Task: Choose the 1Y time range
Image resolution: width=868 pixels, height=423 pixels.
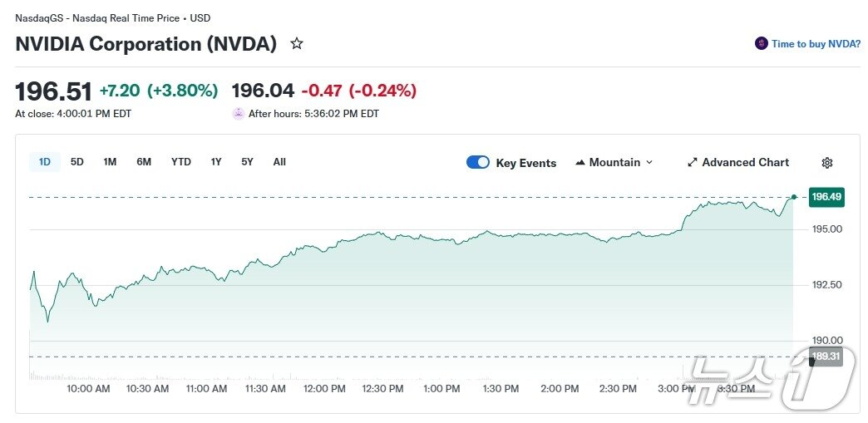Action: click(x=216, y=162)
